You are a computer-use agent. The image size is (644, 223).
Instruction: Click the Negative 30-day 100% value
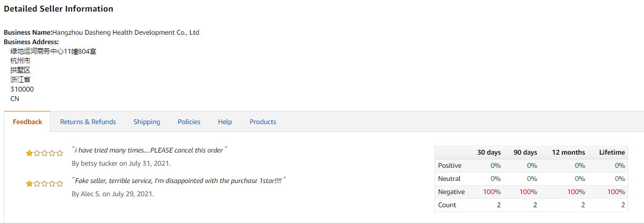pyautogui.click(x=492, y=192)
